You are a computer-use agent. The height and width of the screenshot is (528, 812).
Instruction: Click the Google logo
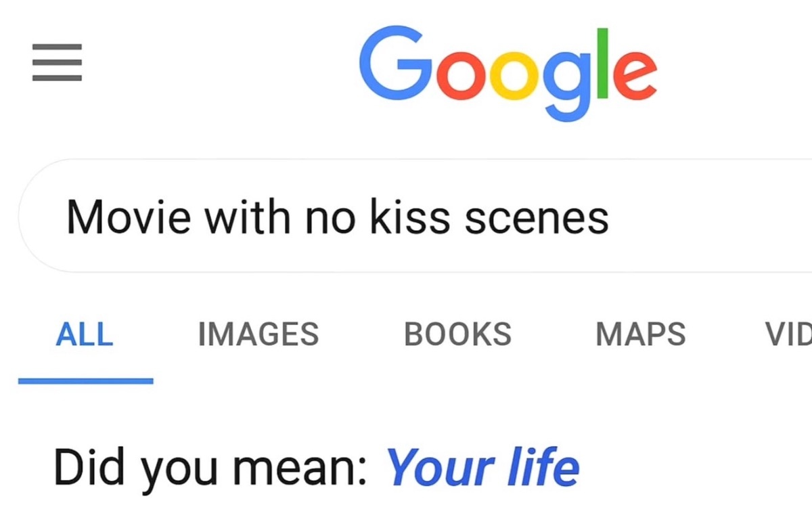[x=507, y=71]
